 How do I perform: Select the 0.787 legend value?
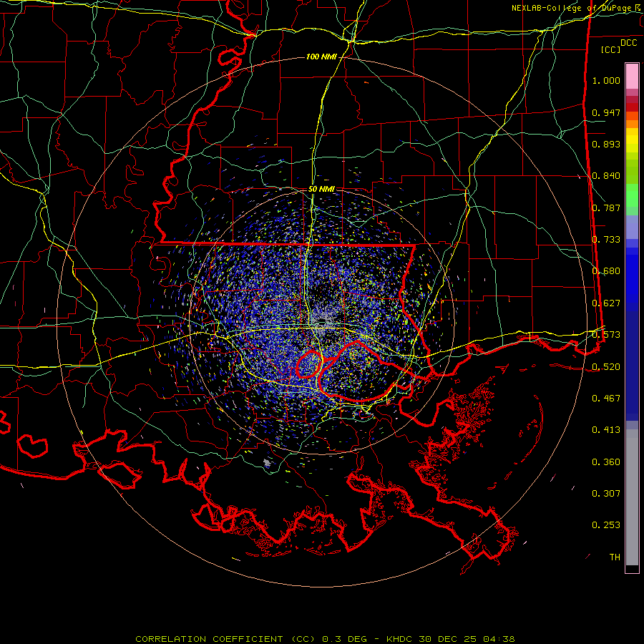[606, 208]
